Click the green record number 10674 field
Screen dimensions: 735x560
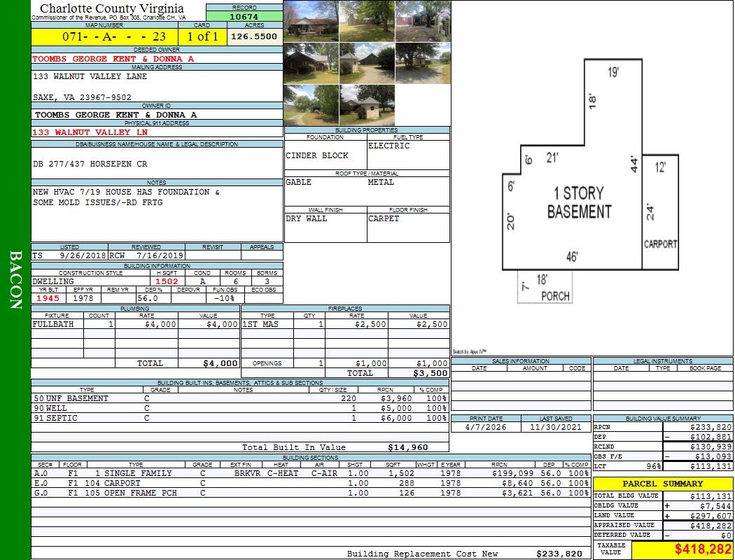(244, 17)
